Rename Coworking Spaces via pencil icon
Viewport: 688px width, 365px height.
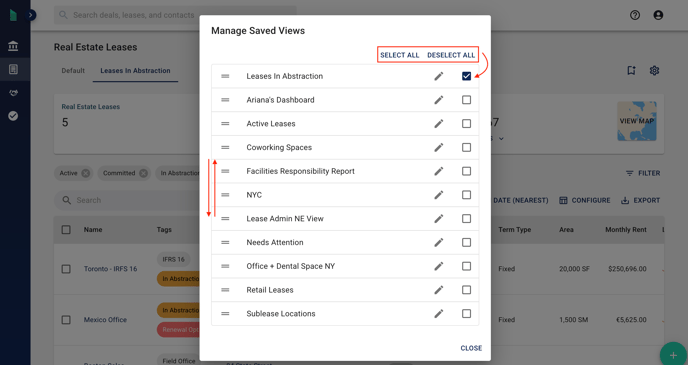(438, 147)
